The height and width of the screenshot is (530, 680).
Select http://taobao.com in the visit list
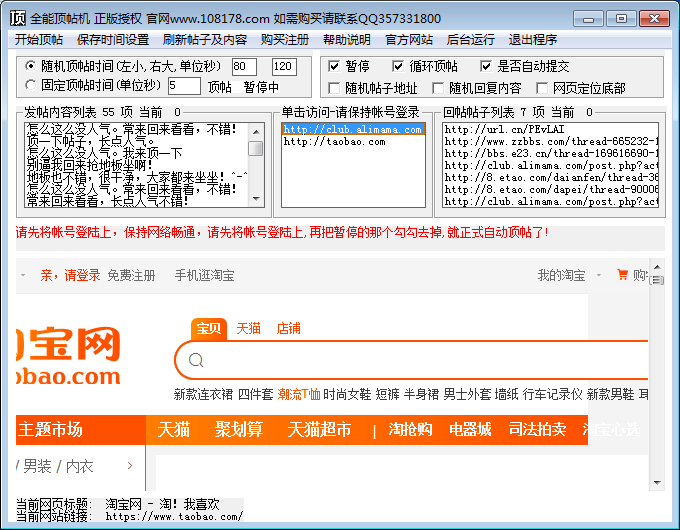click(353, 142)
